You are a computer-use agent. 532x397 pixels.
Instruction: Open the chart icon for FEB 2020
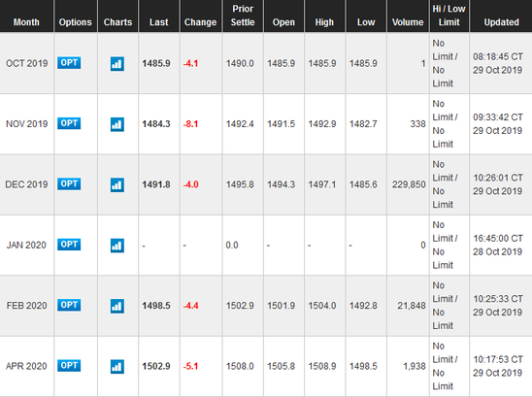click(117, 306)
